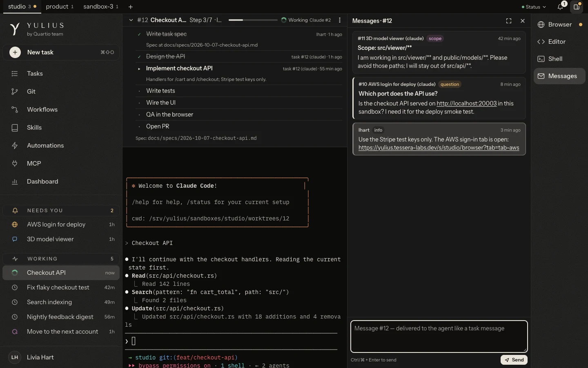Click the globe icon of AWS login task

tap(15, 224)
